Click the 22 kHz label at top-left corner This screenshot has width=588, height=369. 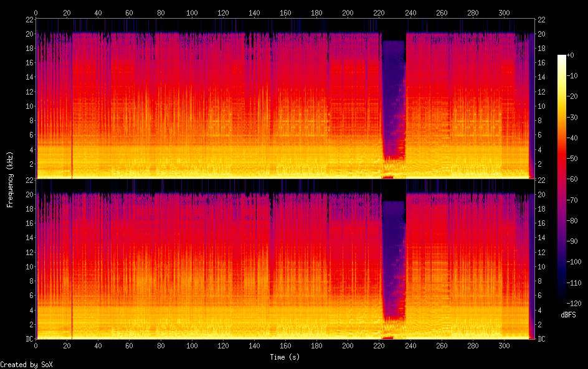(x=29, y=19)
